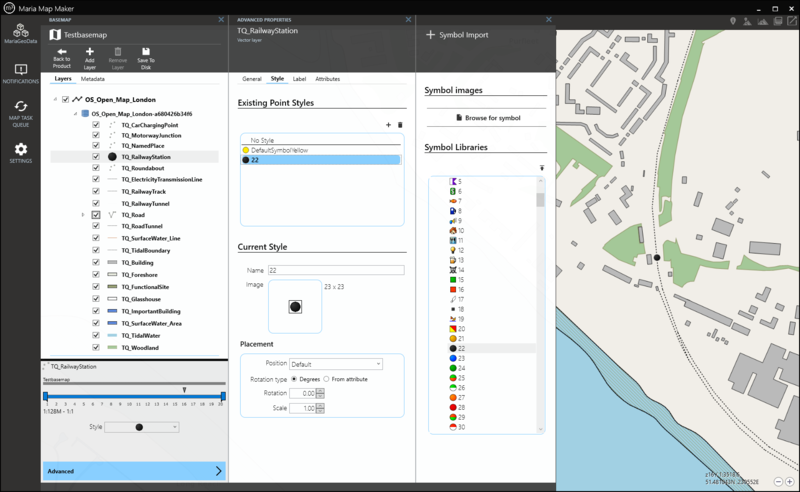Increase the Scale value stepper
This screenshot has width=800, height=492.
tap(320, 406)
